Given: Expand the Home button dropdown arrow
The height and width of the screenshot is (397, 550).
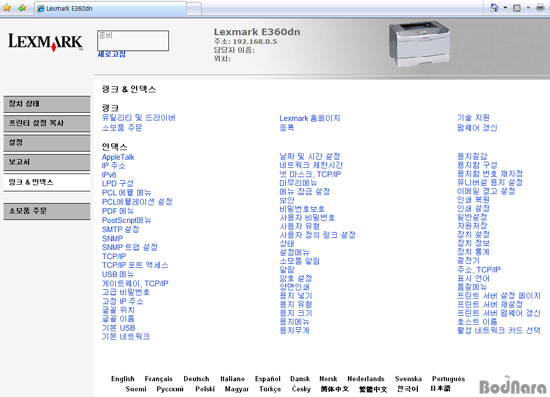Looking at the screenshot, I should pos(505,8).
